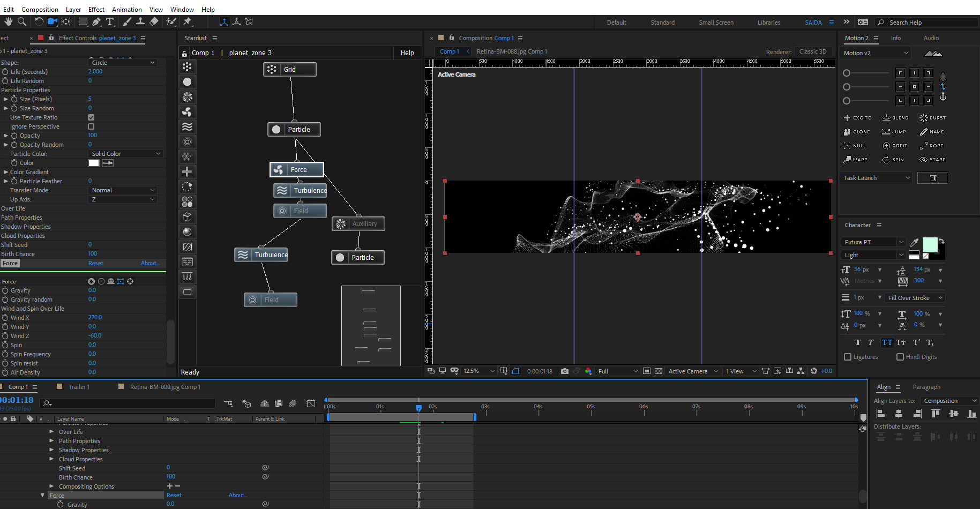Click the Excite tool in Motion panel
980x509 pixels.
pyautogui.click(x=857, y=118)
